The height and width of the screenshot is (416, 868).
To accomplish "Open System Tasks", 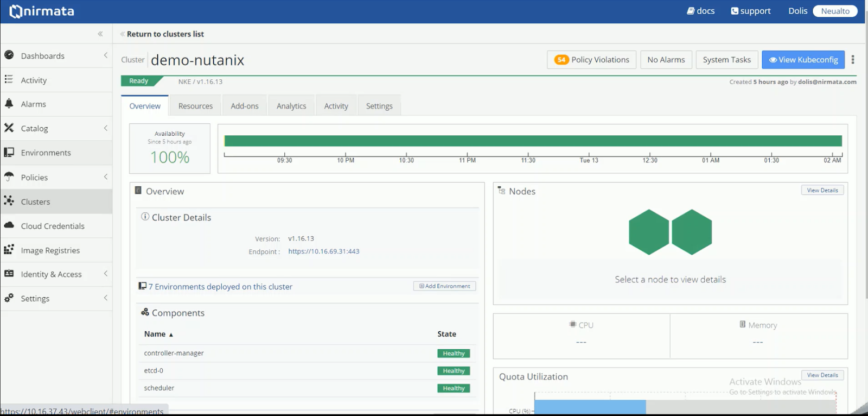I will [727, 60].
